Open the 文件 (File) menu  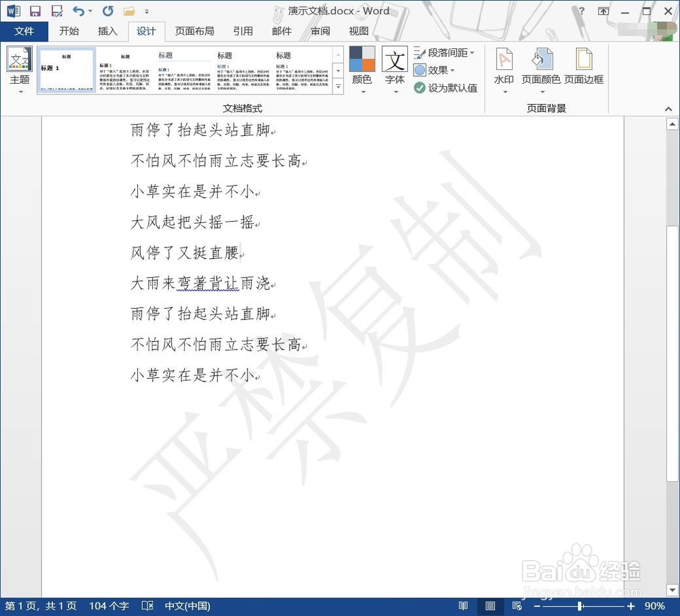(x=25, y=31)
